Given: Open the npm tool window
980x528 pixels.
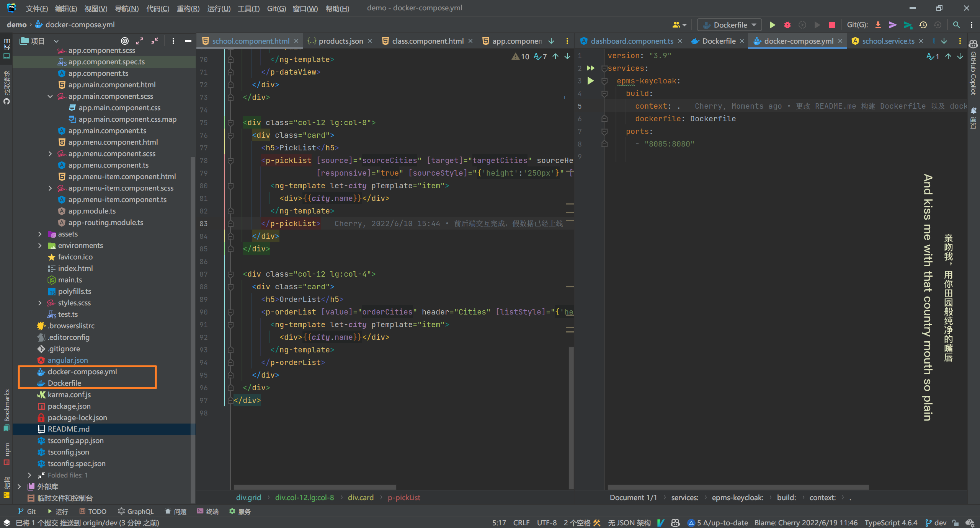Looking at the screenshot, I should (7, 454).
